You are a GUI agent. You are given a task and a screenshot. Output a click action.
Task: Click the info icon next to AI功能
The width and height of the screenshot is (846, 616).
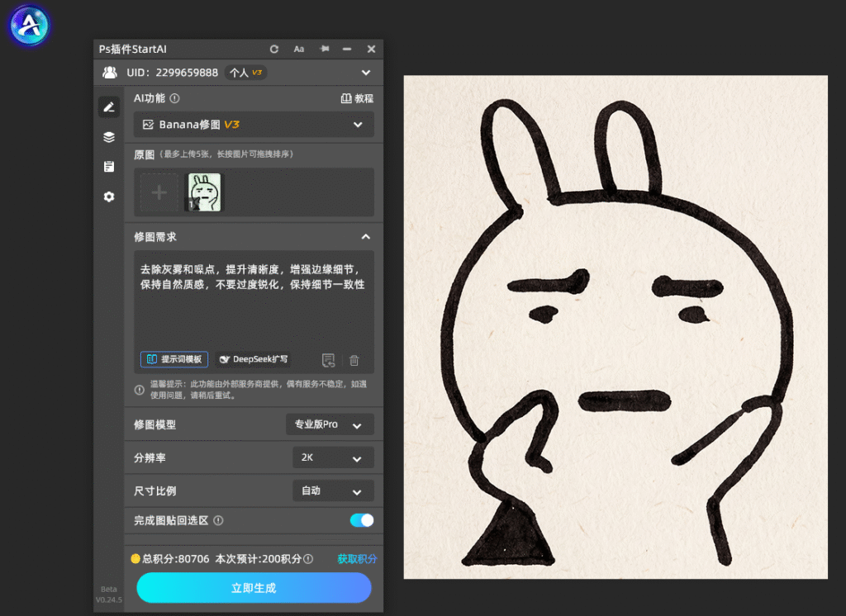(175, 98)
